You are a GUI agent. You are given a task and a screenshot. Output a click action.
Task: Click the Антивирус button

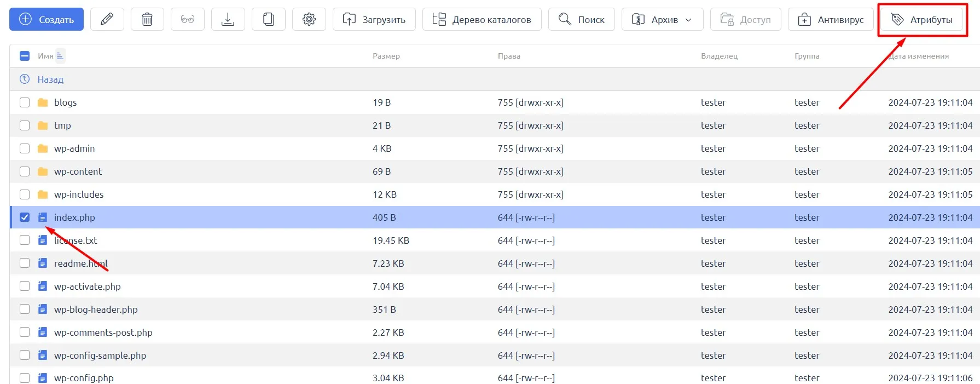831,19
